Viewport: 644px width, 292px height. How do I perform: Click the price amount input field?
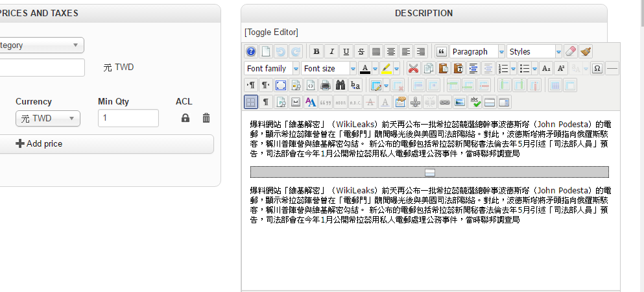[x=42, y=67]
